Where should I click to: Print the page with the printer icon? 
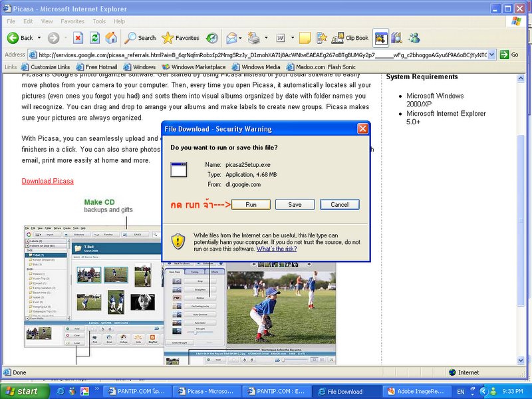click(x=253, y=38)
